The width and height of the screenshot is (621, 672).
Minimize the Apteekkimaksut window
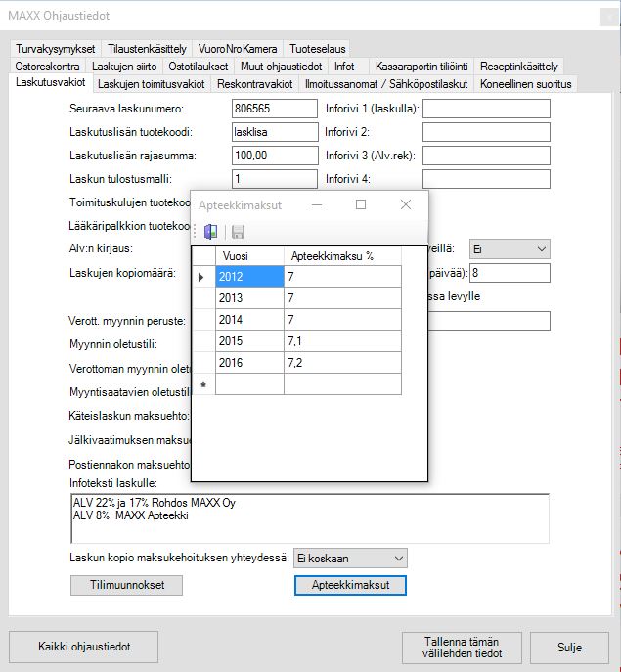[317, 204]
